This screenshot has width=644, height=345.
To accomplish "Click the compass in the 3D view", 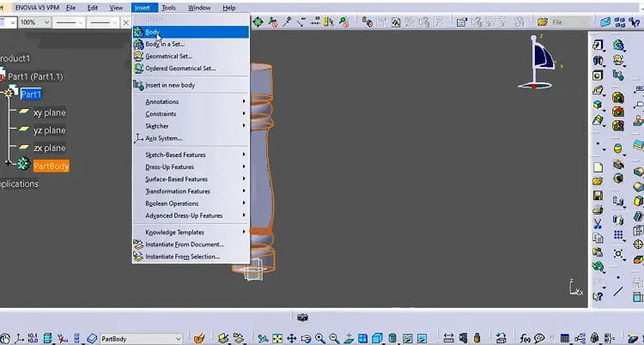I will coord(538,62).
